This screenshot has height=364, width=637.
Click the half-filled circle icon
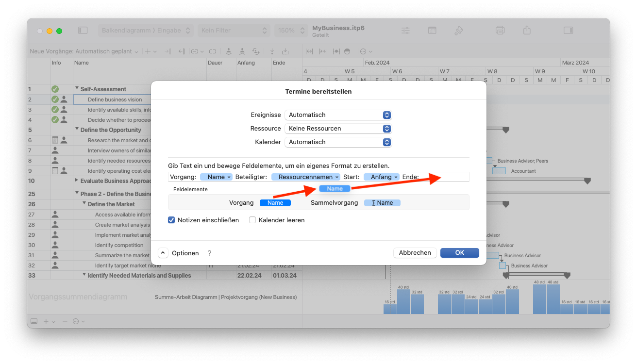point(347,51)
